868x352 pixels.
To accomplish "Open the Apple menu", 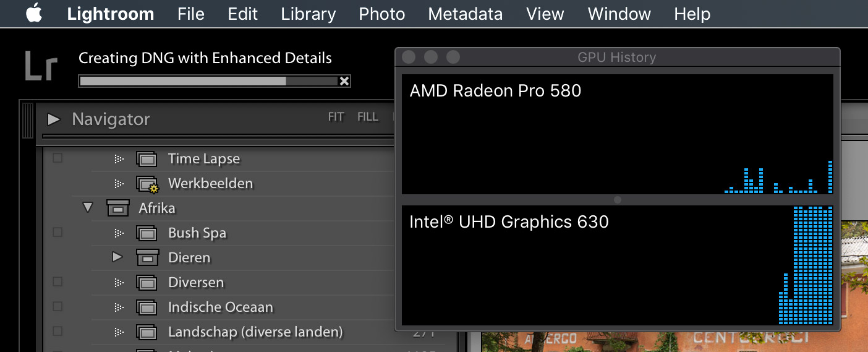I will [x=34, y=14].
